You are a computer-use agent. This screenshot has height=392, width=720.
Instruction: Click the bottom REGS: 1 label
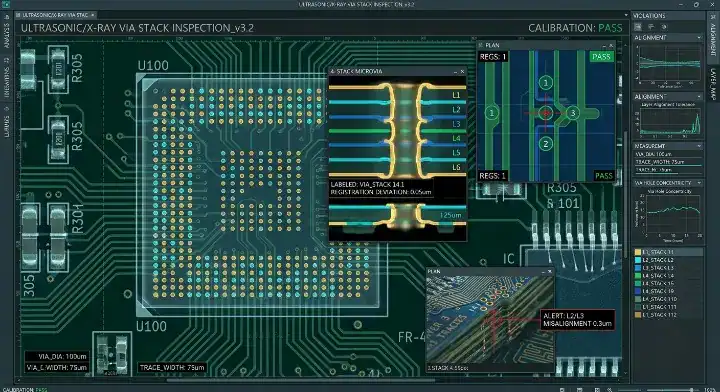(493, 176)
